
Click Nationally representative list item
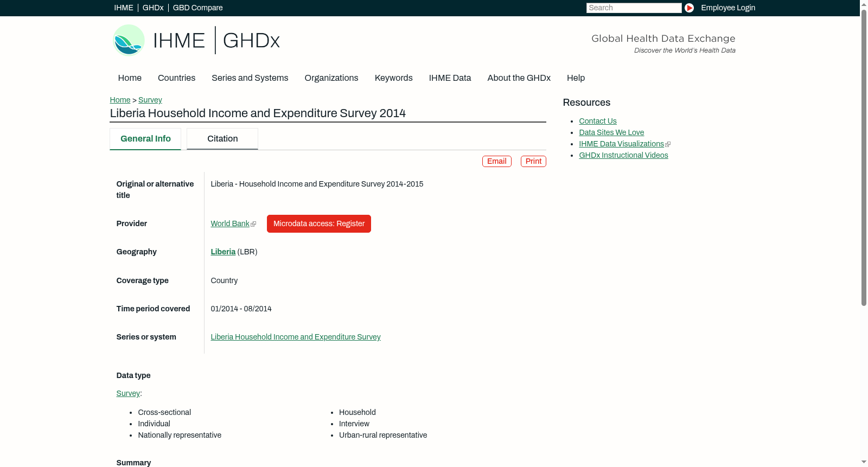pos(180,435)
